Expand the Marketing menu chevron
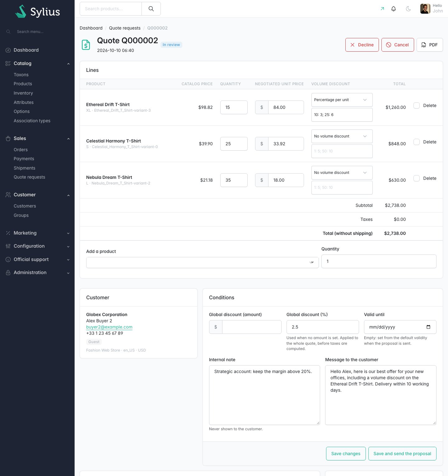448x476 pixels. click(x=68, y=233)
